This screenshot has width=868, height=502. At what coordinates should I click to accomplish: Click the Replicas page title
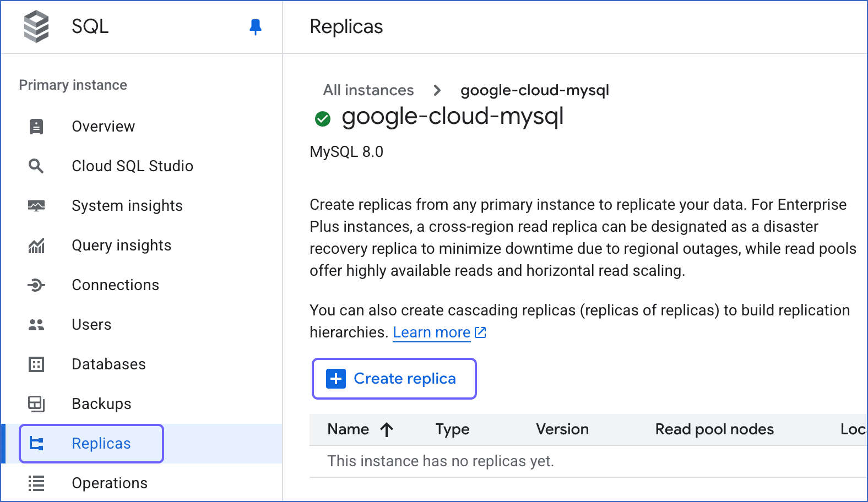click(x=346, y=26)
